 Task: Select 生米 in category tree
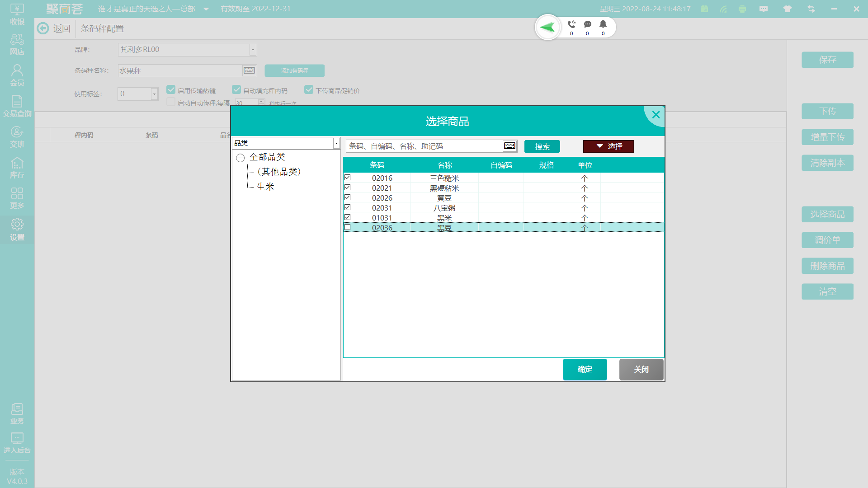(265, 187)
